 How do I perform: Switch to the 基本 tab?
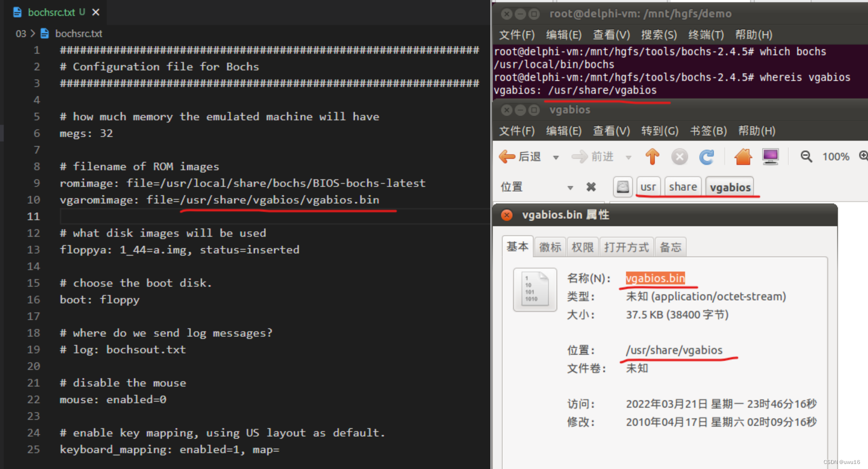[518, 247]
